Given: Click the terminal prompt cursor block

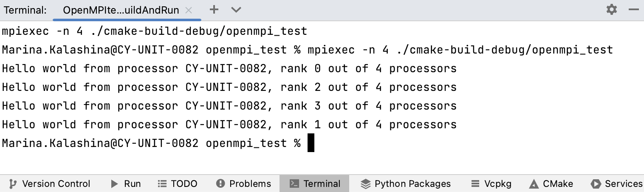Looking at the screenshot, I should click(x=311, y=143).
